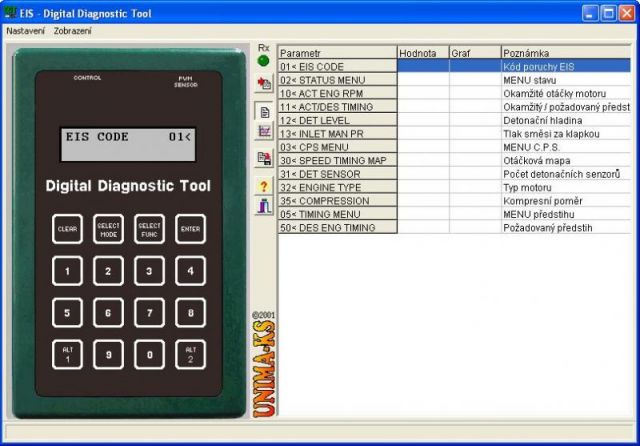The height and width of the screenshot is (446, 640).
Task: Click keypad digit 0
Action: [x=149, y=355]
